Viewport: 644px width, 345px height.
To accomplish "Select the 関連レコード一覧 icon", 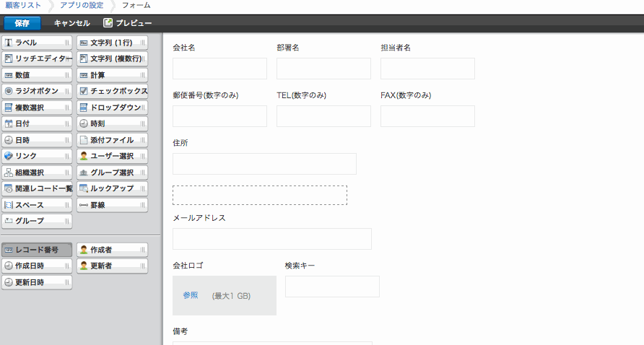I will 9,188.
